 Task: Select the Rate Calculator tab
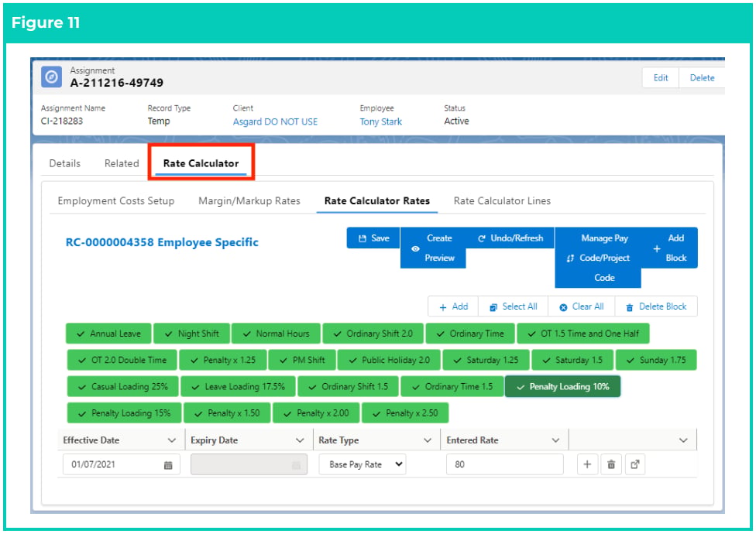tap(201, 164)
